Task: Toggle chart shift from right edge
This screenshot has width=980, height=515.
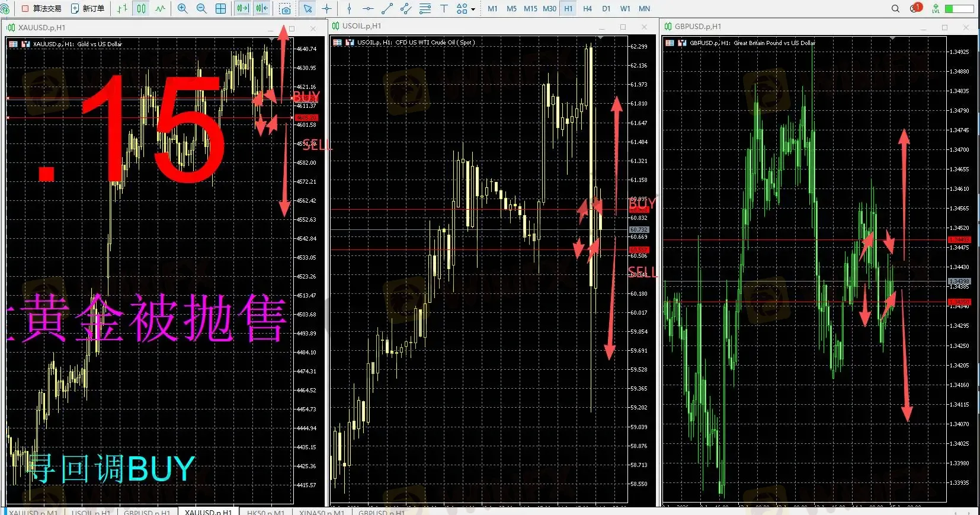Action: [261, 9]
